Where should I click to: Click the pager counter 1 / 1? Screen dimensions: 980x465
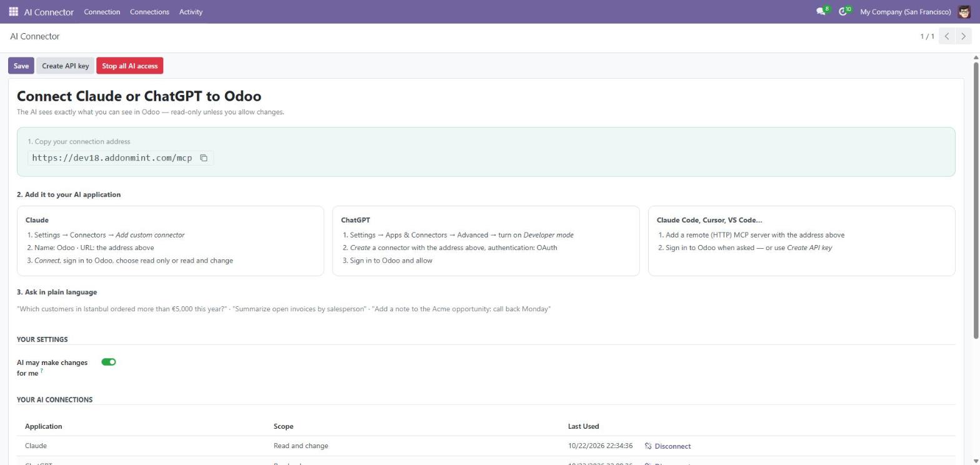(x=927, y=36)
